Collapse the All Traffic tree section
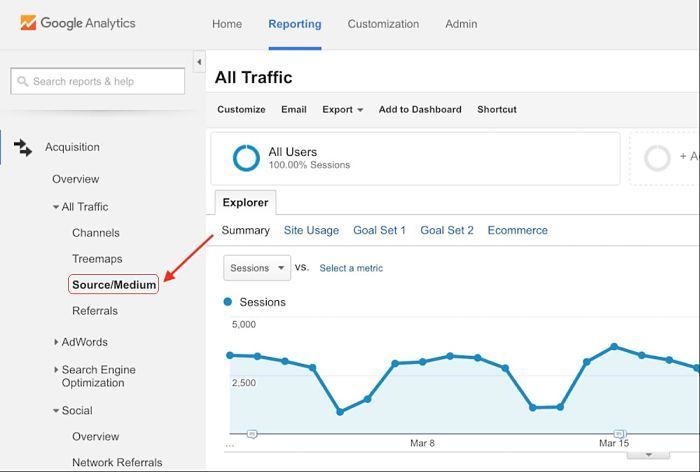Viewport: 700px width, 472px height. point(56,207)
